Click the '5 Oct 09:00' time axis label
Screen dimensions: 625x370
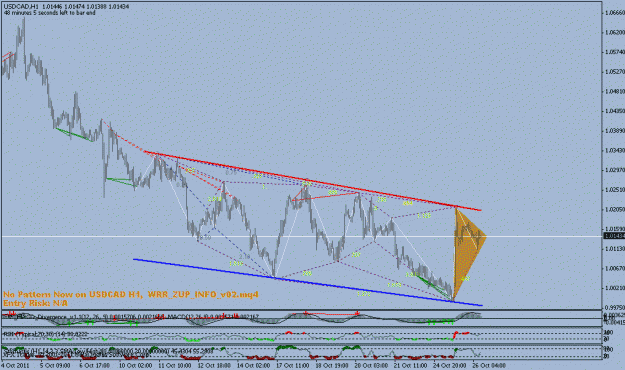click(55, 365)
